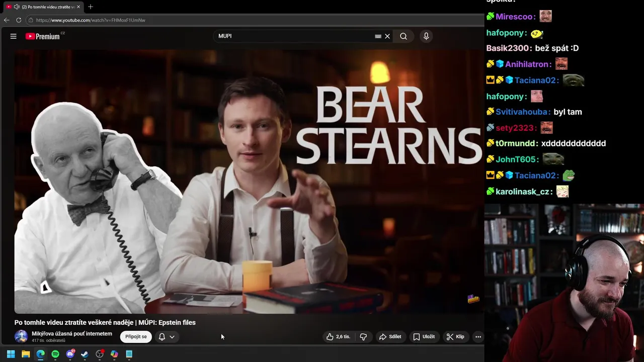Click Mirescoo username in chat
This screenshot has height=362, width=644.
[514, 17]
